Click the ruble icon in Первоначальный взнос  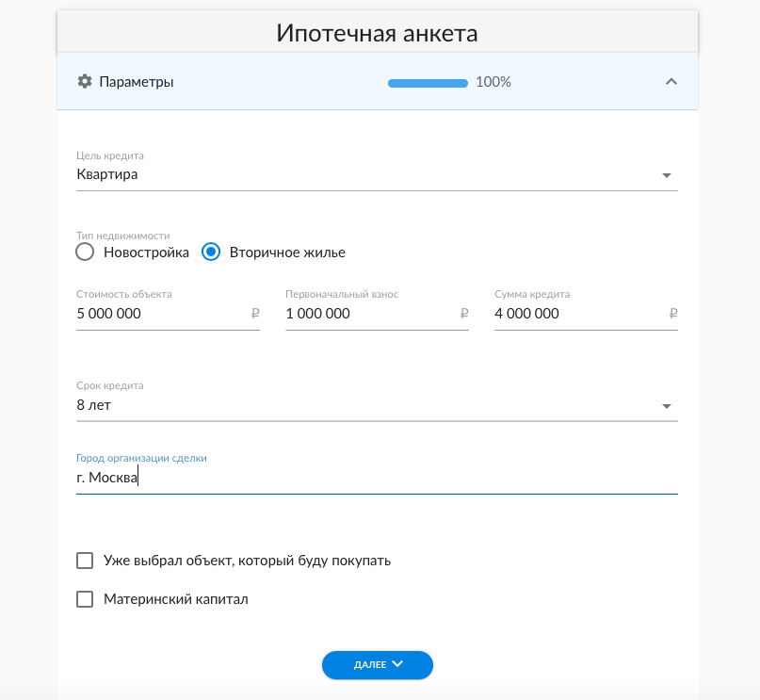(x=464, y=314)
